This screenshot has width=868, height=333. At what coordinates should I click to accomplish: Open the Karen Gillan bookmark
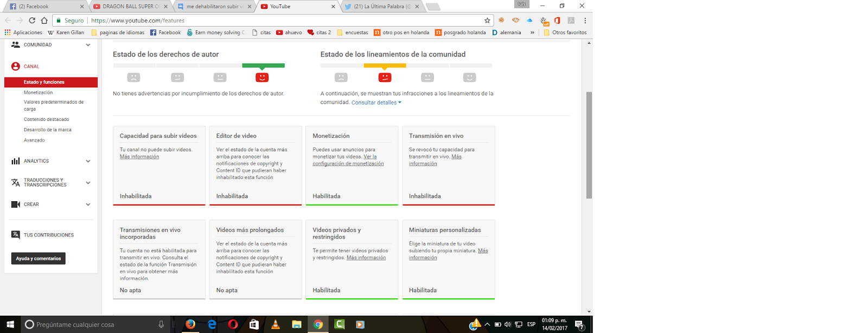tap(66, 33)
